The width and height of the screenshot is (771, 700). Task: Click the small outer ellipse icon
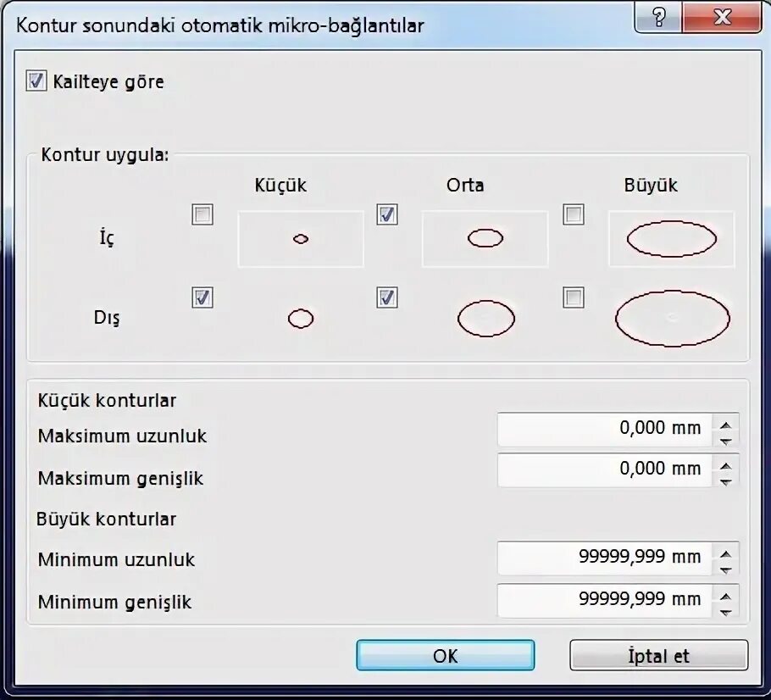tap(301, 319)
